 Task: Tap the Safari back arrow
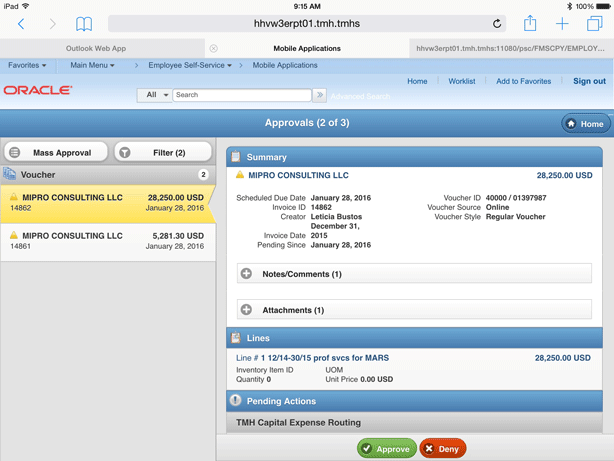pyautogui.click(x=21, y=24)
